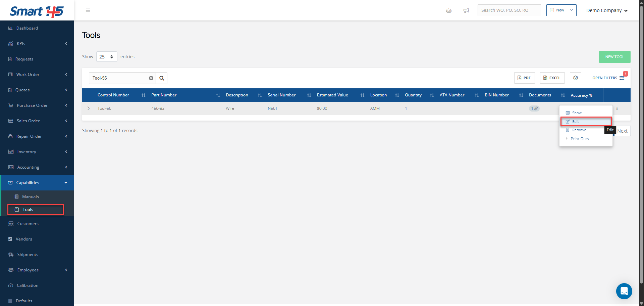
Task: Click the magnifier search button
Action: pyautogui.click(x=162, y=78)
